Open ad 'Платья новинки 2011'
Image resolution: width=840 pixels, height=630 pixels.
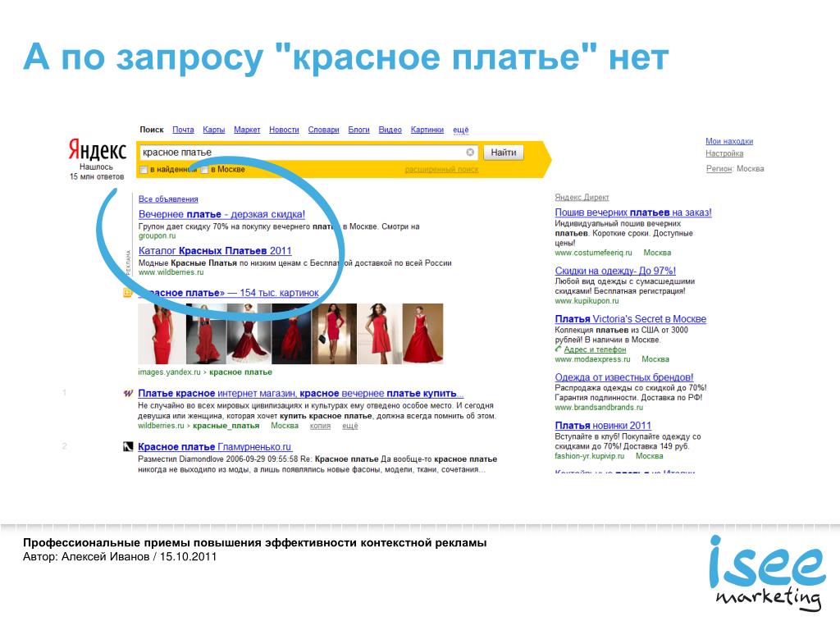[603, 426]
